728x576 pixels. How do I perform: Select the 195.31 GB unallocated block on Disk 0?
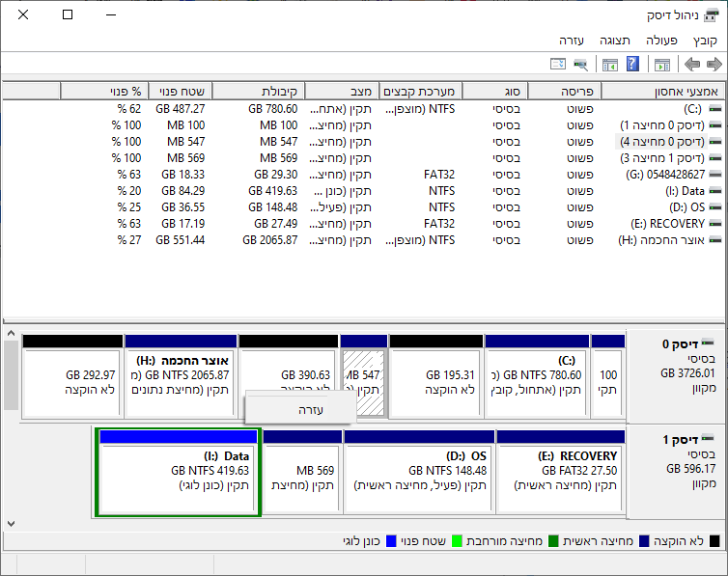(x=435, y=376)
